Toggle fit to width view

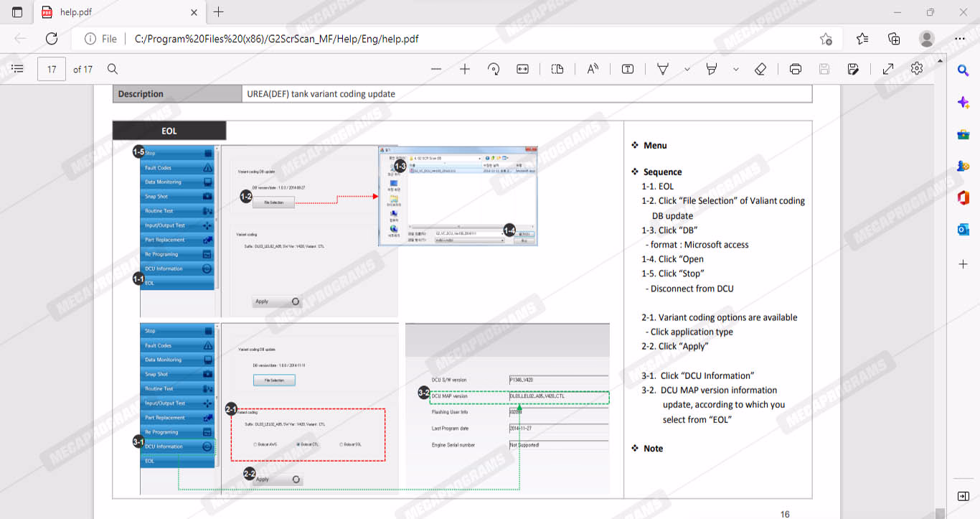tap(522, 69)
